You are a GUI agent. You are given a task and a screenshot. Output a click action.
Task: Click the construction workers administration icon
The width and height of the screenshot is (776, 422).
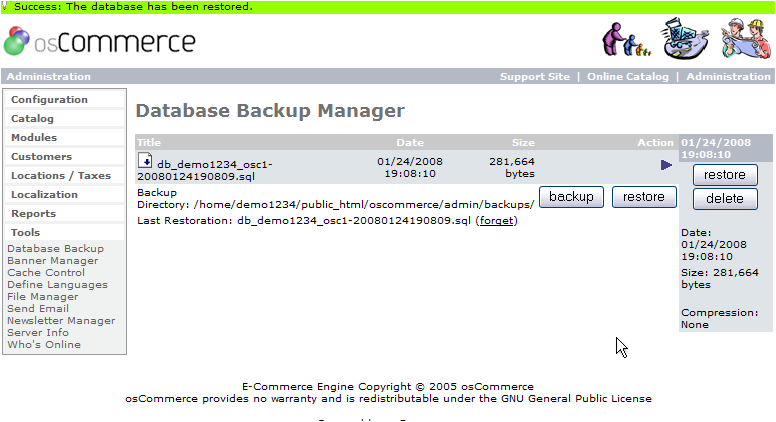point(746,38)
